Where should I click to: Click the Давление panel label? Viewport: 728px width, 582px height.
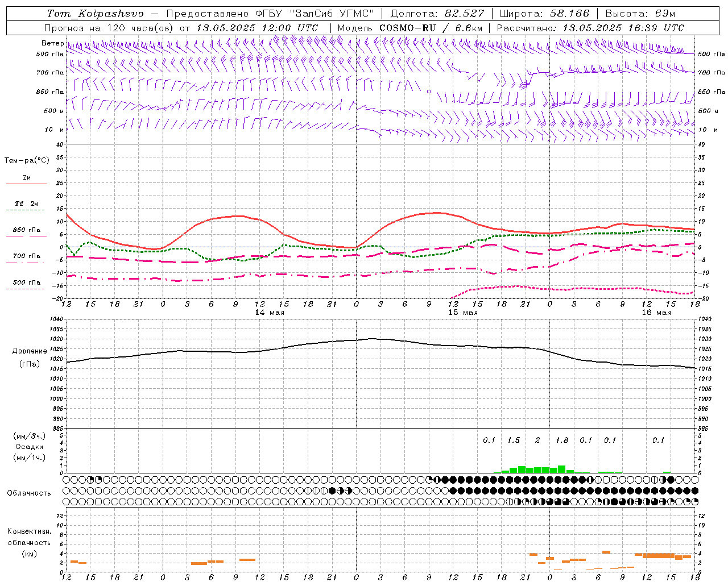tap(30, 351)
